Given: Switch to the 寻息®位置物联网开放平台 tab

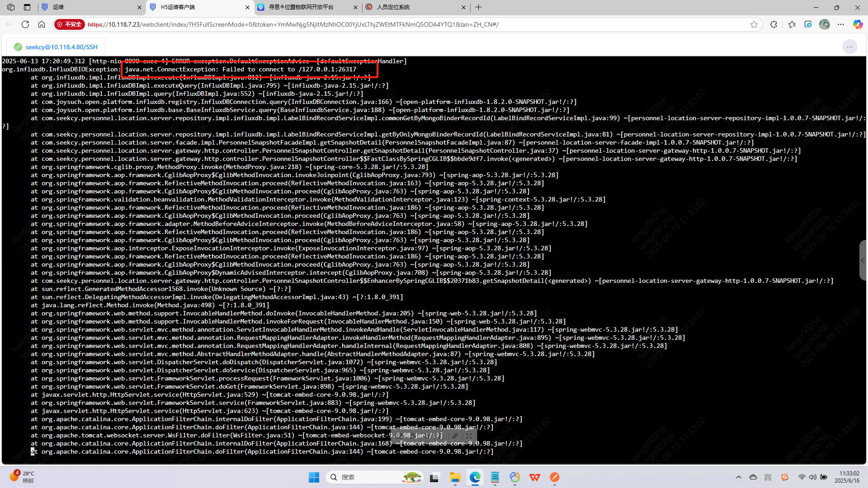Looking at the screenshot, I should click(x=307, y=7).
